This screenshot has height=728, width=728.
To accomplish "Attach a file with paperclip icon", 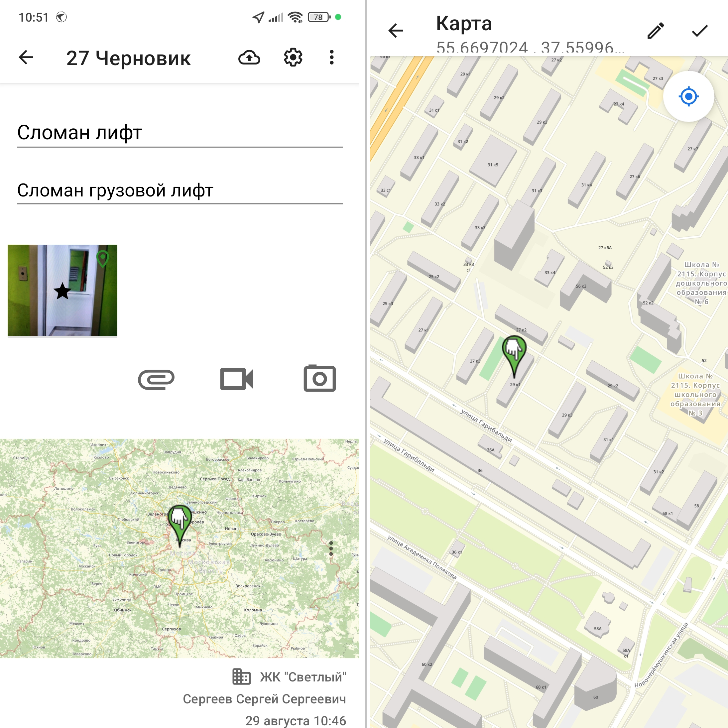I will (x=156, y=379).
